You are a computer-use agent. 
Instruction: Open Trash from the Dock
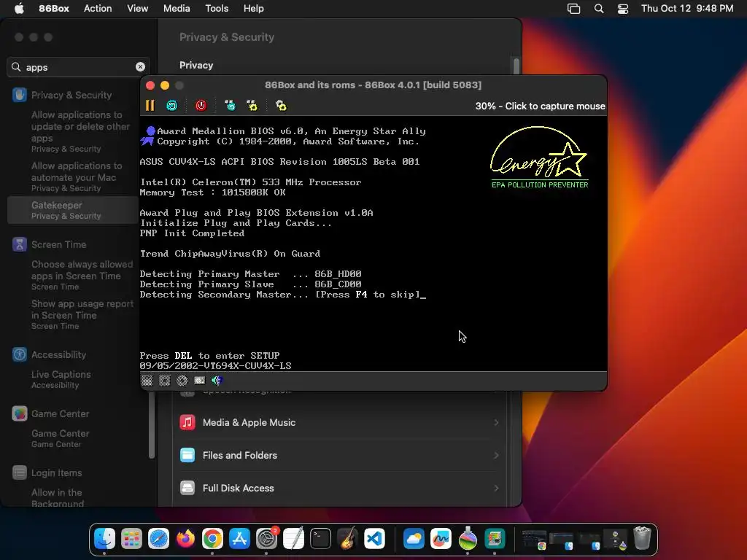click(642, 539)
